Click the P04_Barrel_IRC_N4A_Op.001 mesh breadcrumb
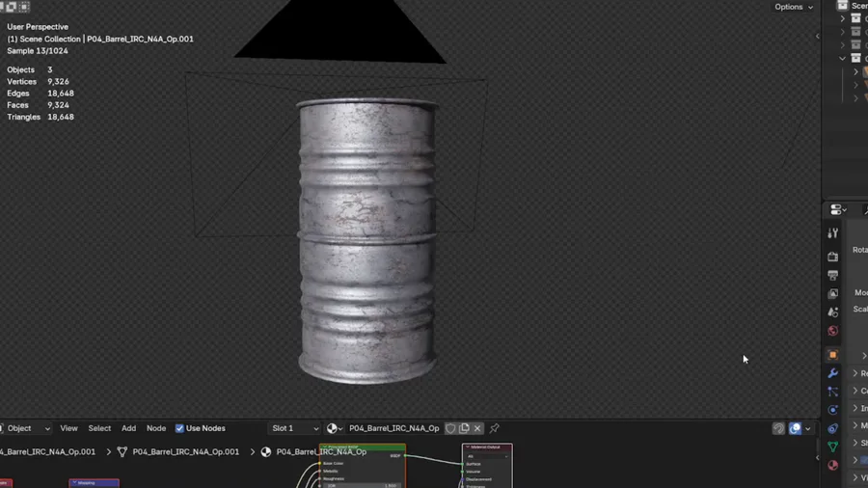The image size is (868, 488). (186, 452)
